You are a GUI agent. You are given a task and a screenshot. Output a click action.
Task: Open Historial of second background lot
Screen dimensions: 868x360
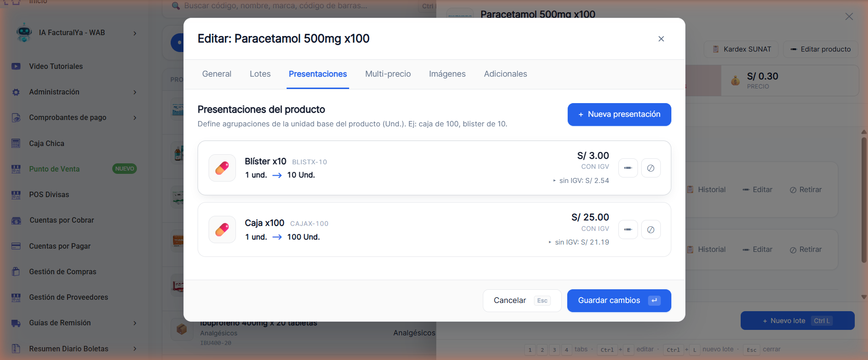(706, 250)
